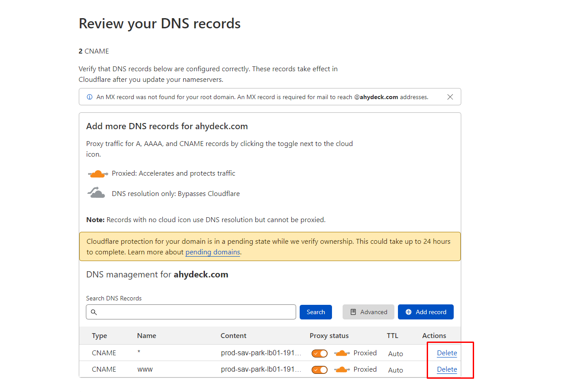Click the orange Proxied cloud legend icon
The image size is (575, 392).
click(98, 174)
